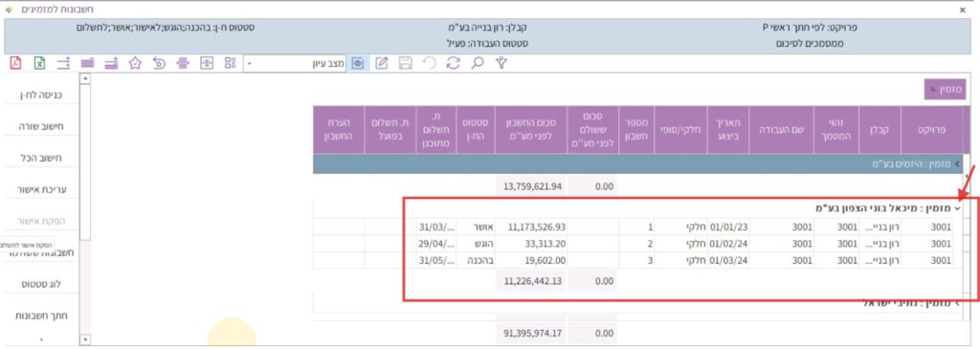Click the star favorites icon in toolbar
Image resolution: width=980 pixels, height=349 pixels.
(135, 63)
